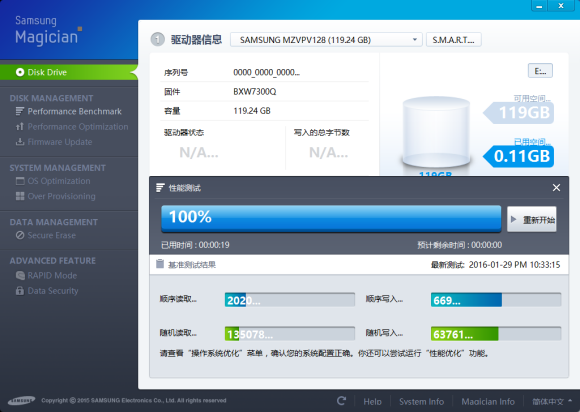Open RAPID Mode
This screenshot has height=412, width=580.
click(x=52, y=276)
